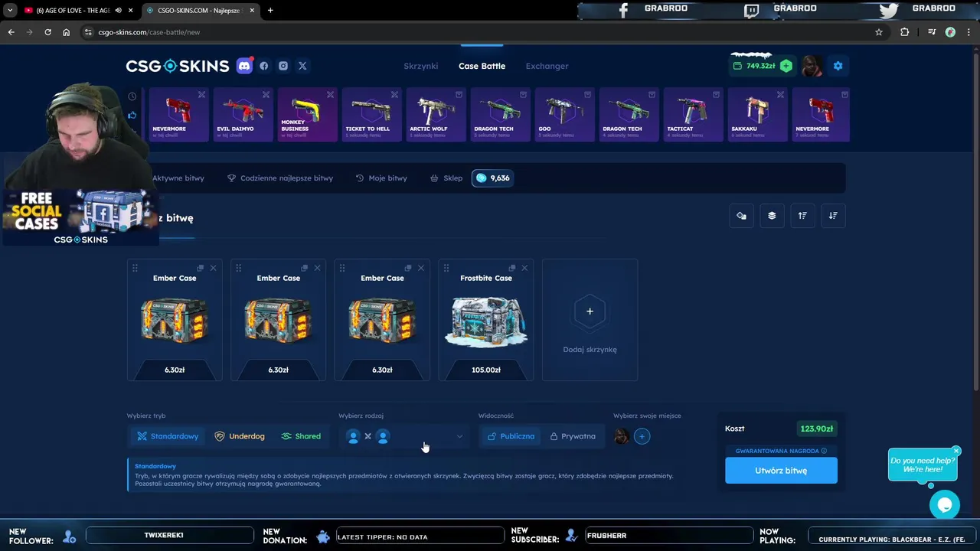Open the live chat support bubble

point(945,505)
